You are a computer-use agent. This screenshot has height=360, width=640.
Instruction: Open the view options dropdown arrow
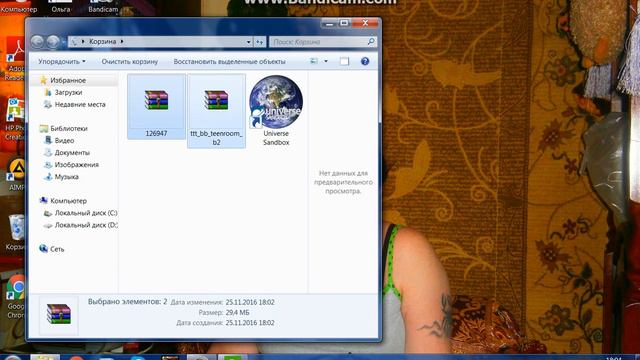(326, 61)
